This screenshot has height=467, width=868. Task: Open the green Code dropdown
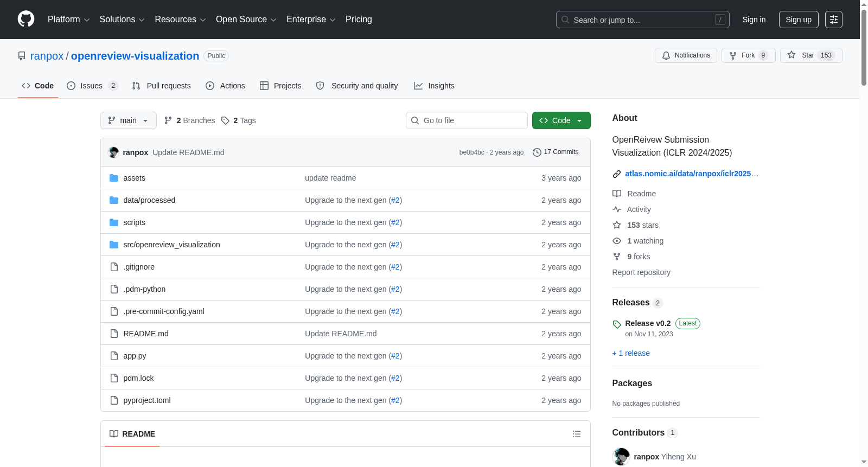click(561, 120)
